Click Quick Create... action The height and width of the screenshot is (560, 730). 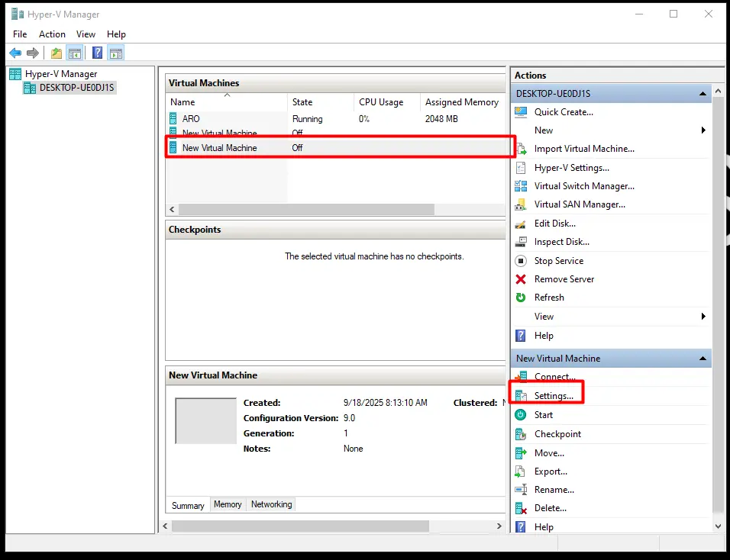[564, 112]
